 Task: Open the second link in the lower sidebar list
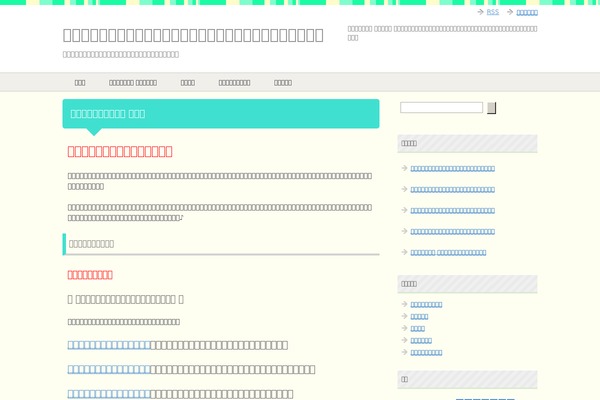tap(419, 317)
